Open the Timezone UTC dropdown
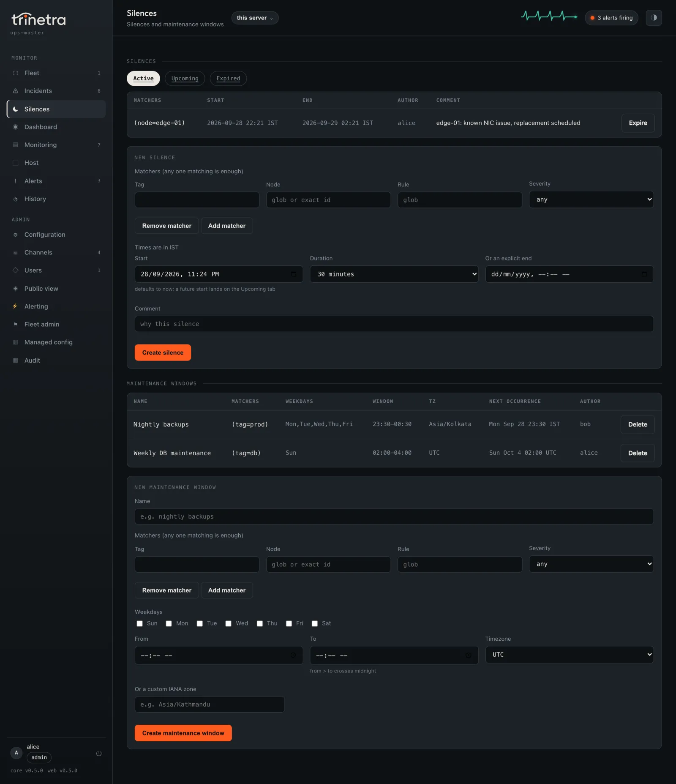The width and height of the screenshot is (676, 784). [569, 655]
